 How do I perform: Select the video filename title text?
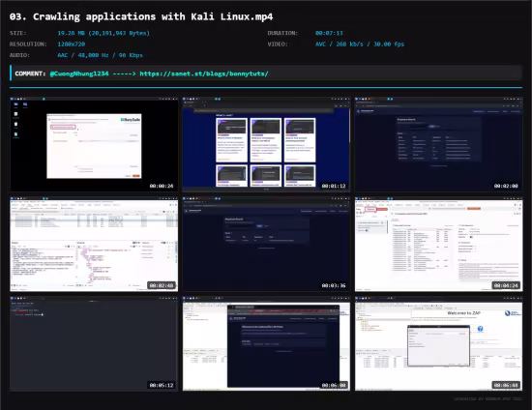[141, 16]
